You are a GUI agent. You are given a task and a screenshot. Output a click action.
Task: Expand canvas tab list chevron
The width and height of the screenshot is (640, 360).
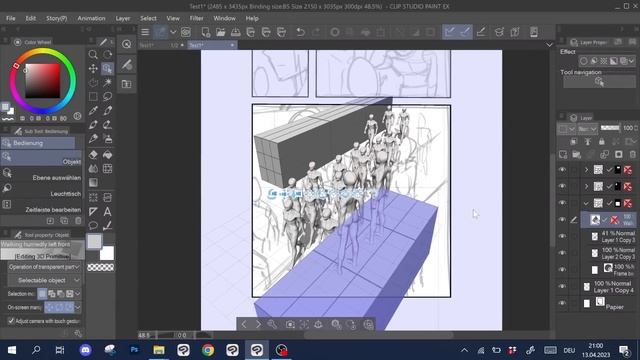549,45
